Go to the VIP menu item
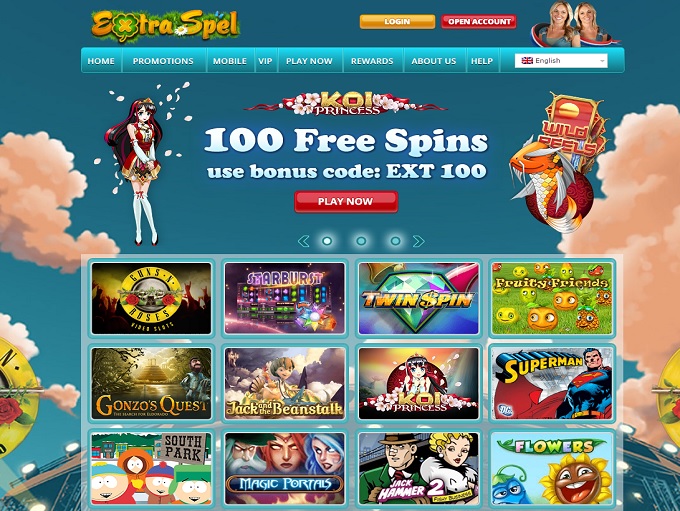Screen dimensions: 680x511 click(x=265, y=61)
